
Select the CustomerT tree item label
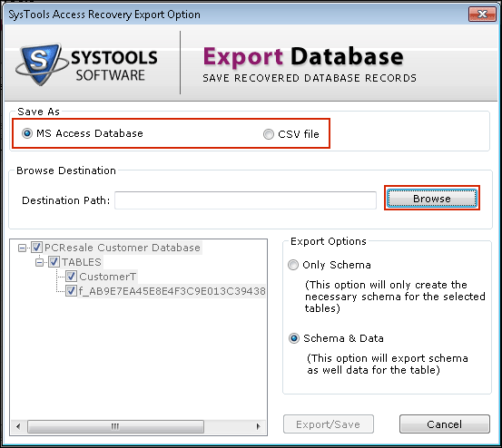[x=107, y=277]
